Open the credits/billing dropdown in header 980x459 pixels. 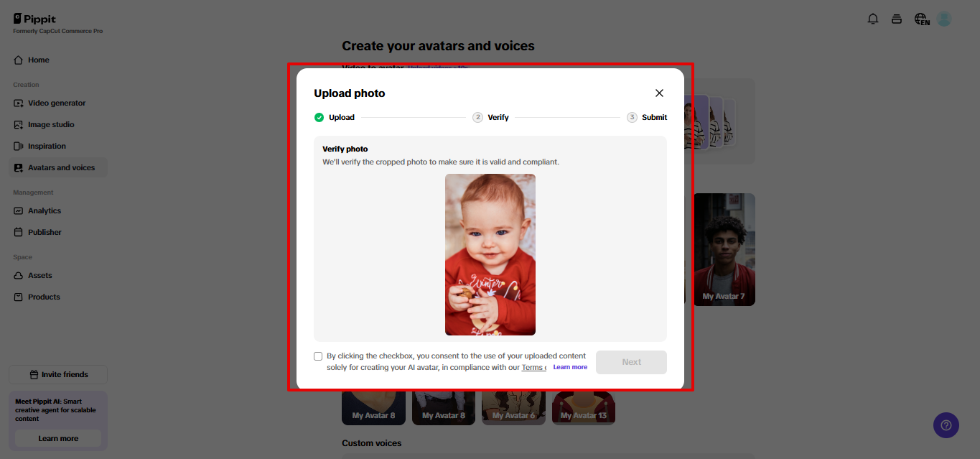(x=897, y=19)
